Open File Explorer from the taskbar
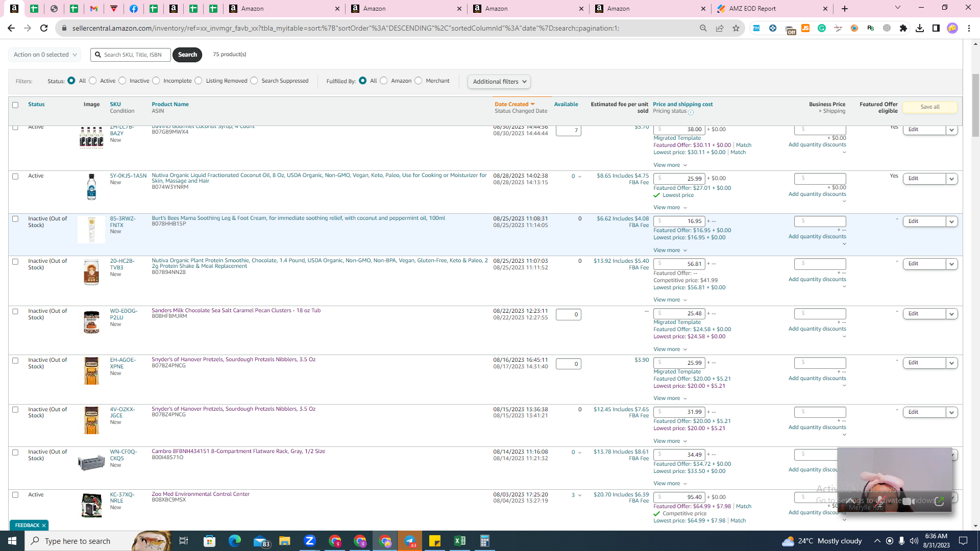This screenshot has height=551, width=980. click(285, 541)
